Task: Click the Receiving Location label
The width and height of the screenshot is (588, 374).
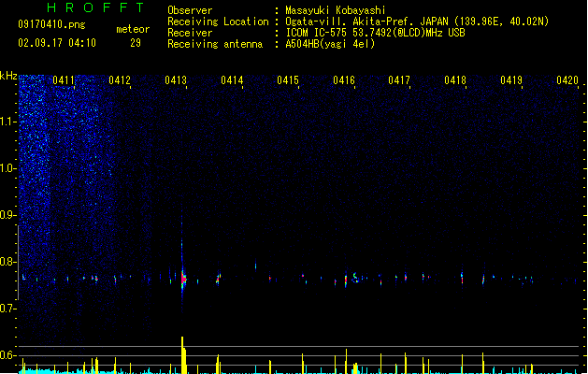Action: [x=218, y=22]
